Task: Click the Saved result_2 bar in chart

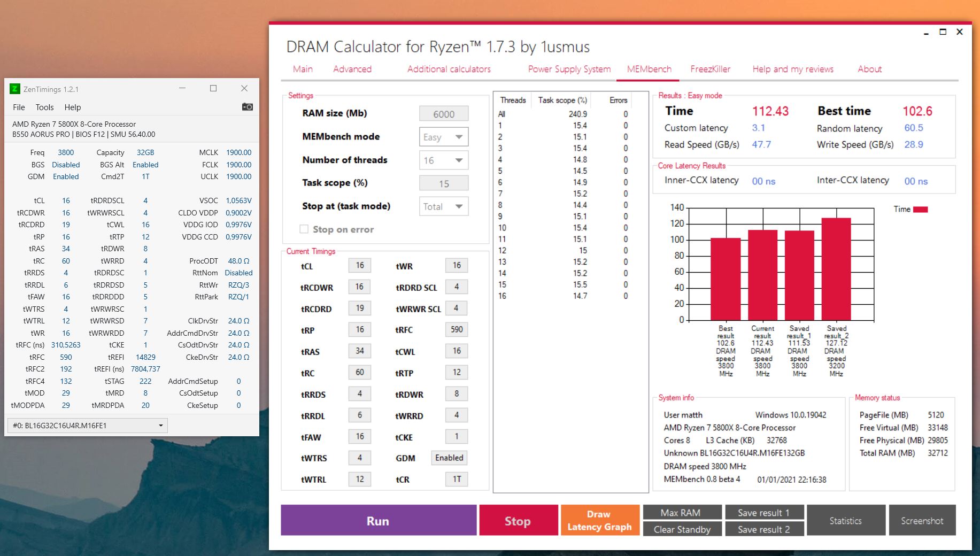Action: [x=836, y=269]
